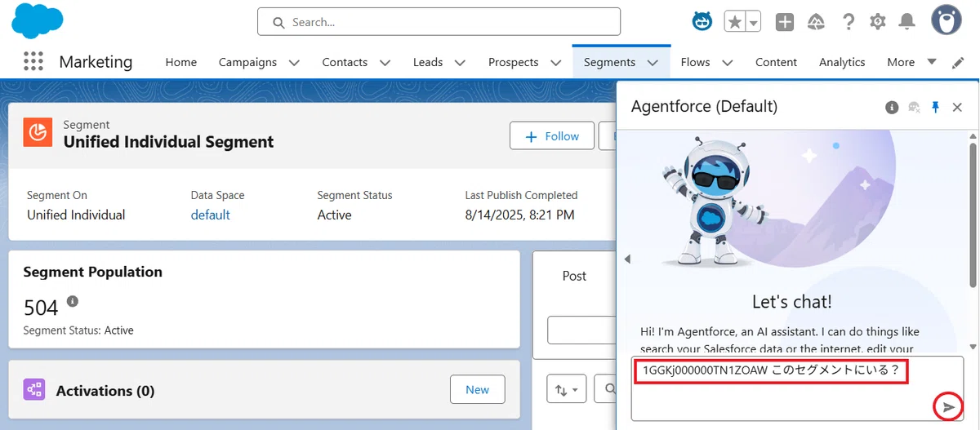Collapse Agentforce panel with left arrow
This screenshot has height=430, width=980.
pyautogui.click(x=628, y=259)
